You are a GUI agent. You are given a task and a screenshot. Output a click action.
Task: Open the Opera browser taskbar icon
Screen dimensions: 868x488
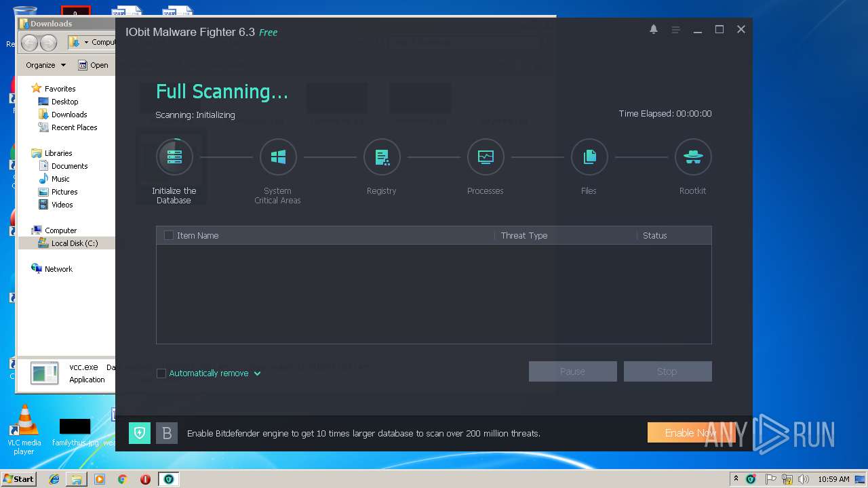click(x=145, y=479)
